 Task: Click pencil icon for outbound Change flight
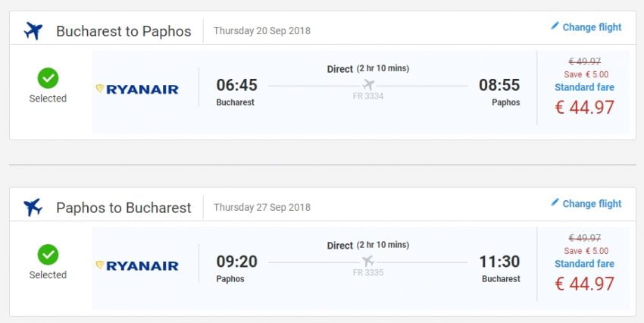[x=555, y=27]
